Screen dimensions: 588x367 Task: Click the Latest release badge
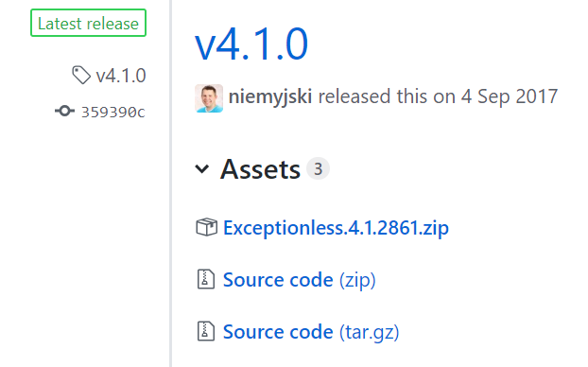88,23
